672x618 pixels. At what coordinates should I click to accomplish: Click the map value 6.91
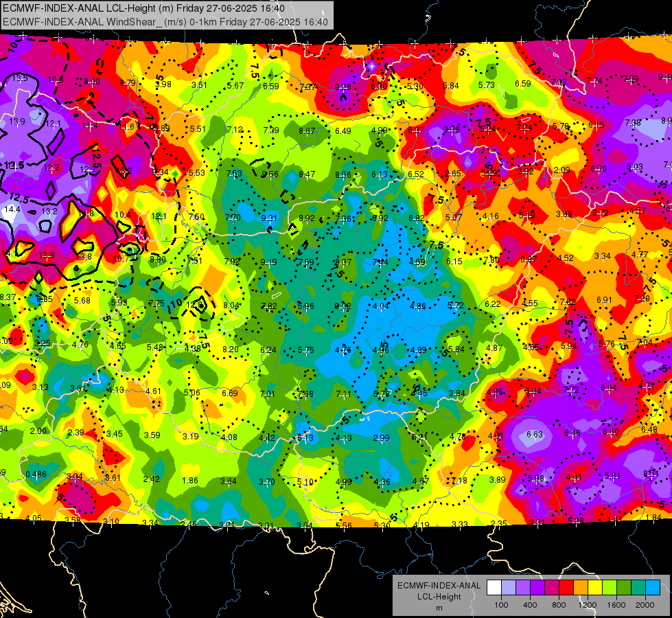pos(604,300)
